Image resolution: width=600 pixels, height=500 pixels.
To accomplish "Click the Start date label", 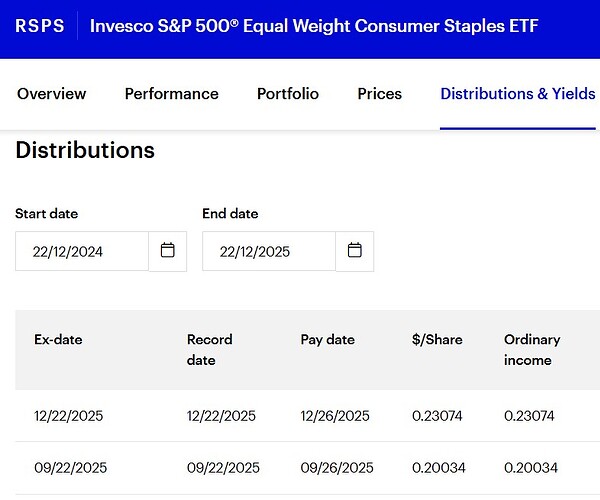I will coord(47,213).
